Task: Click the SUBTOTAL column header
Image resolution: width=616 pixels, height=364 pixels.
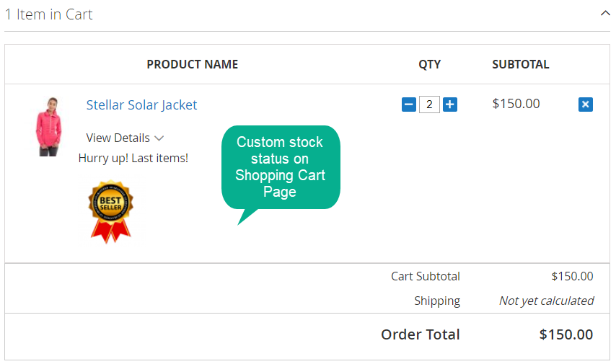Action: (521, 64)
